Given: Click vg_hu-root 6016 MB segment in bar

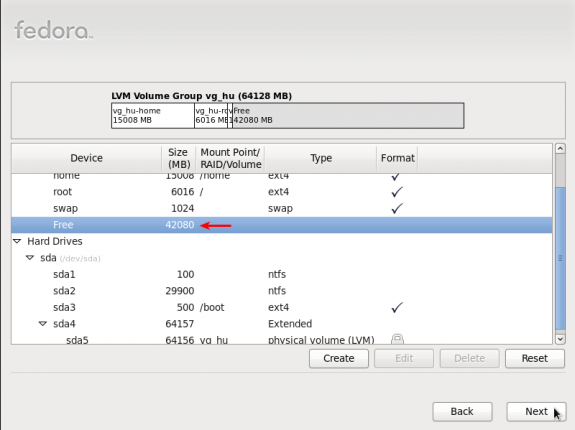Looking at the screenshot, I should tap(211, 115).
